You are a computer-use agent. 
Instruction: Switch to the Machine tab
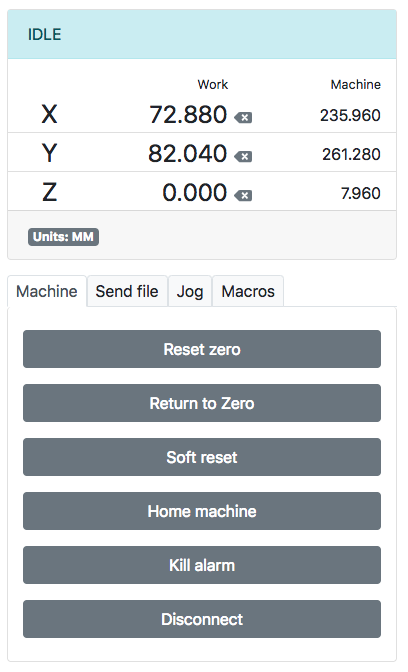point(47,291)
